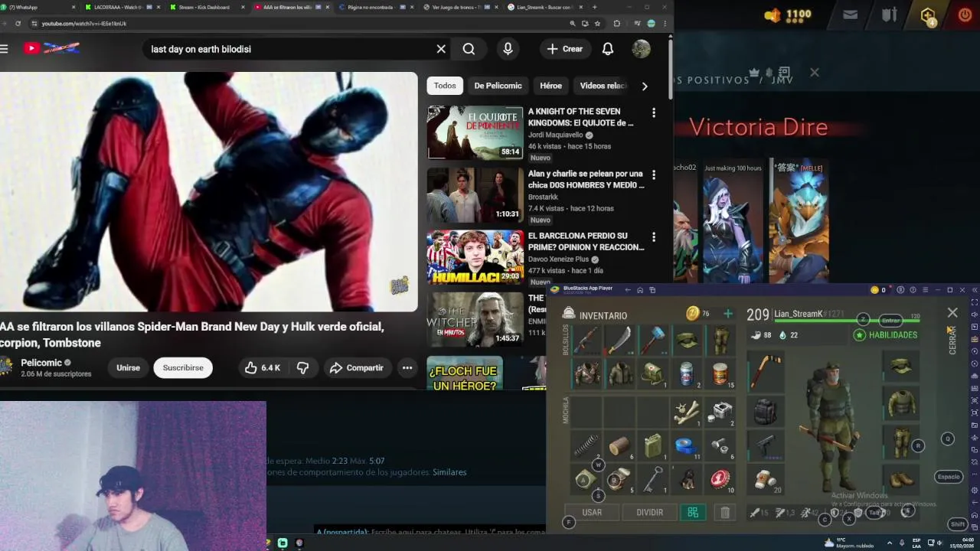
Task: Select the Todos filter chip
Action: click(445, 86)
